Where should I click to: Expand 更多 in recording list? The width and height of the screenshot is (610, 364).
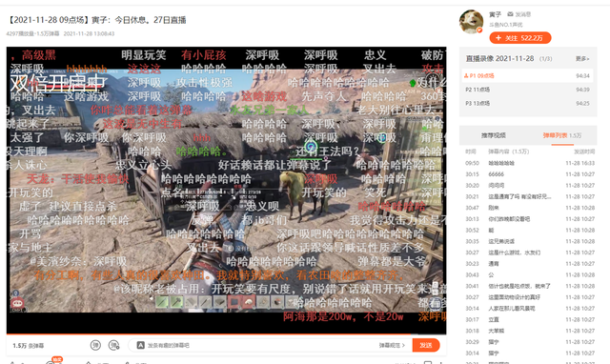pyautogui.click(x=582, y=59)
